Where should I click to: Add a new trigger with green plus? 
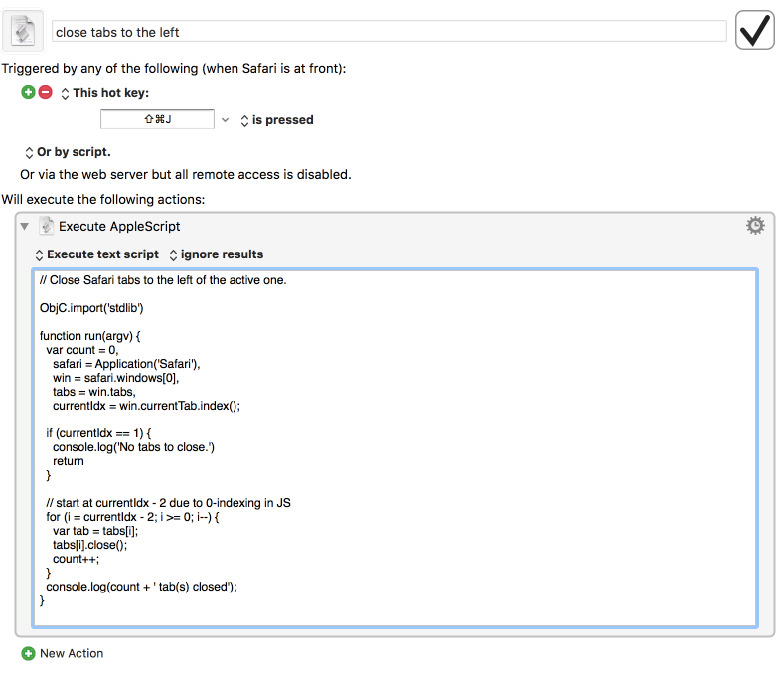pos(28,92)
